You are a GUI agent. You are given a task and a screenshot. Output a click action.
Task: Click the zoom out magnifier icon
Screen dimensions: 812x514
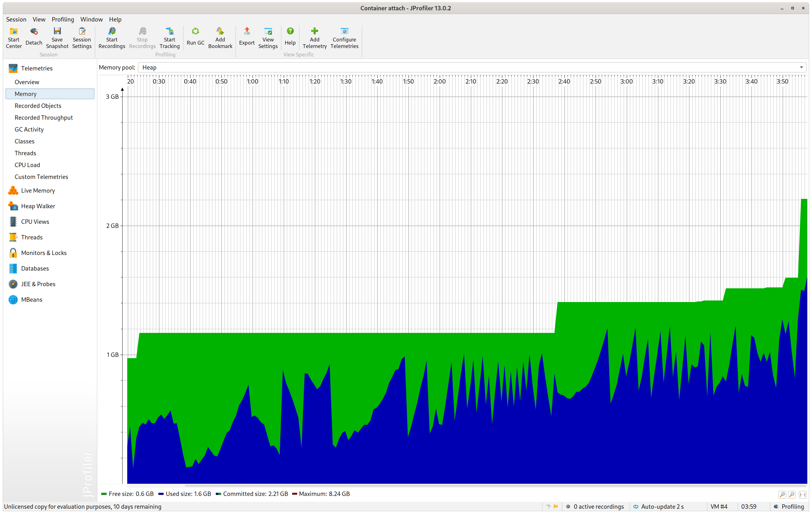tap(792, 494)
